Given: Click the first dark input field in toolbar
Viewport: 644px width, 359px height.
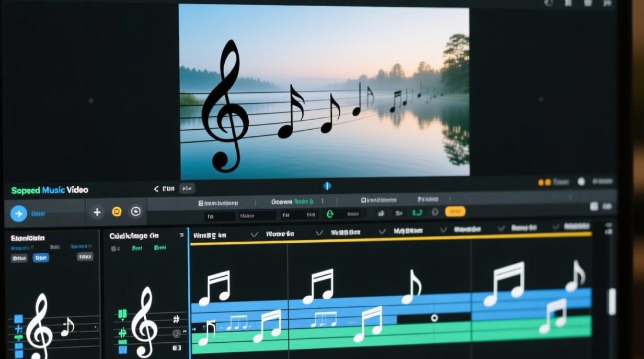Looking at the screenshot, I should click(220, 216).
